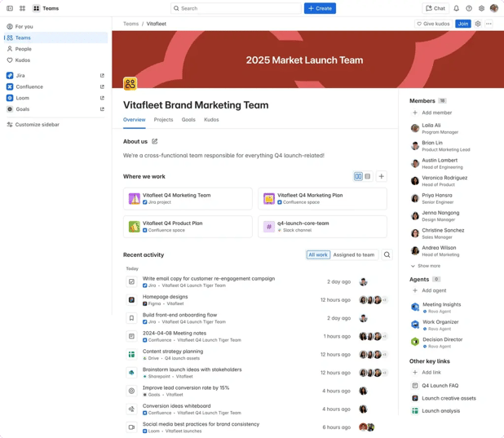This screenshot has height=438, width=504.
Task: Open q4-launch-core-team Slack channel card
Action: click(322, 227)
